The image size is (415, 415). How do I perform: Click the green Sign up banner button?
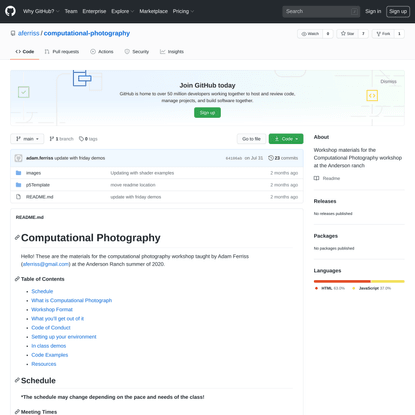pos(207,113)
